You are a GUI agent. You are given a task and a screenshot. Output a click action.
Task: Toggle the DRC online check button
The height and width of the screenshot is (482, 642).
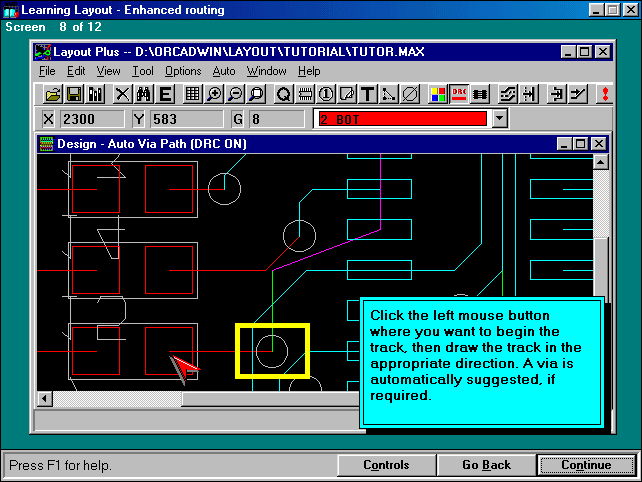click(459, 94)
